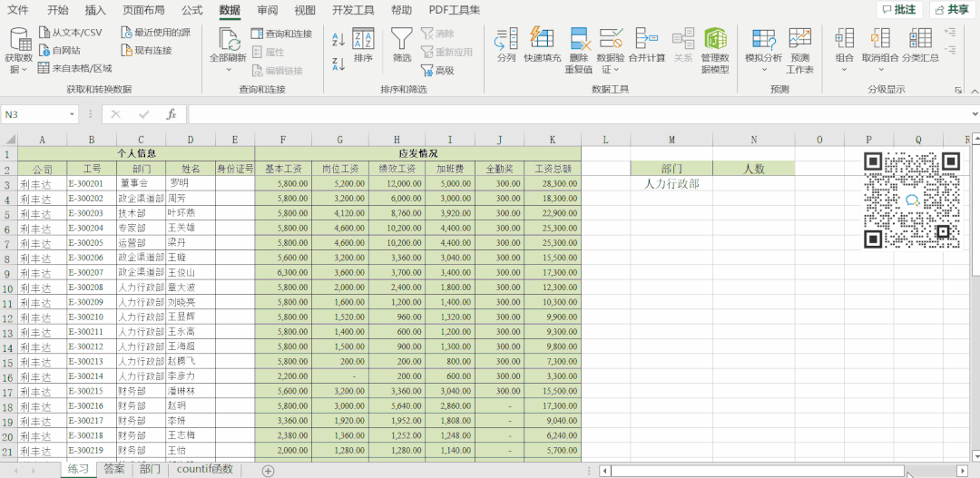Add a new sheet with plus icon
This screenshot has height=478, width=980.
[x=268, y=471]
